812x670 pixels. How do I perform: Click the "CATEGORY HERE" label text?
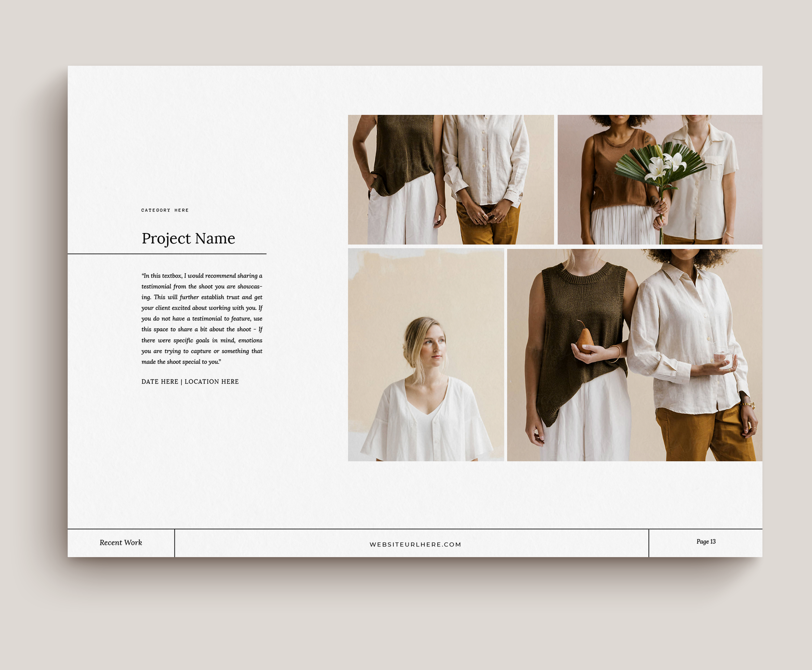165,210
